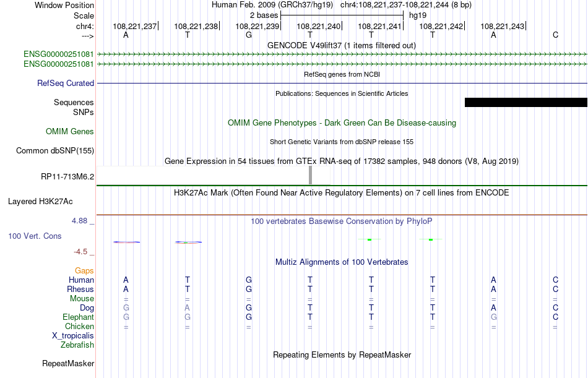This screenshot has height=378, width=588.
Task: Click the RefSeq genes from NCBI title
Action: pos(342,74)
